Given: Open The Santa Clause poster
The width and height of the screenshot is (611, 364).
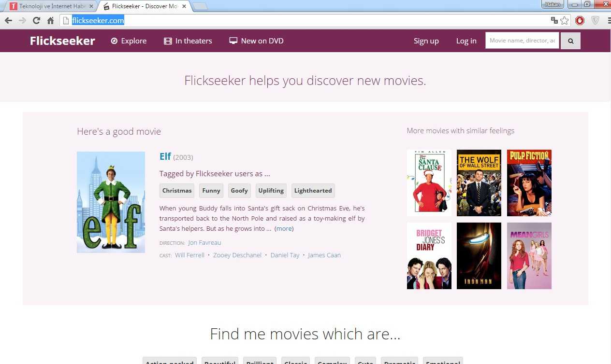Looking at the screenshot, I should click(429, 183).
